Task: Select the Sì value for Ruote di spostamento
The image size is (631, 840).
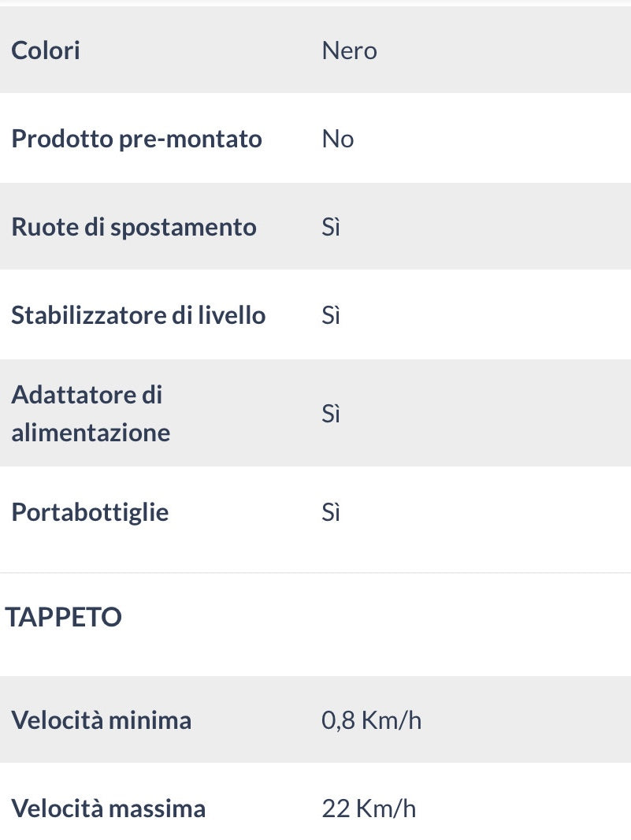Action: click(331, 227)
